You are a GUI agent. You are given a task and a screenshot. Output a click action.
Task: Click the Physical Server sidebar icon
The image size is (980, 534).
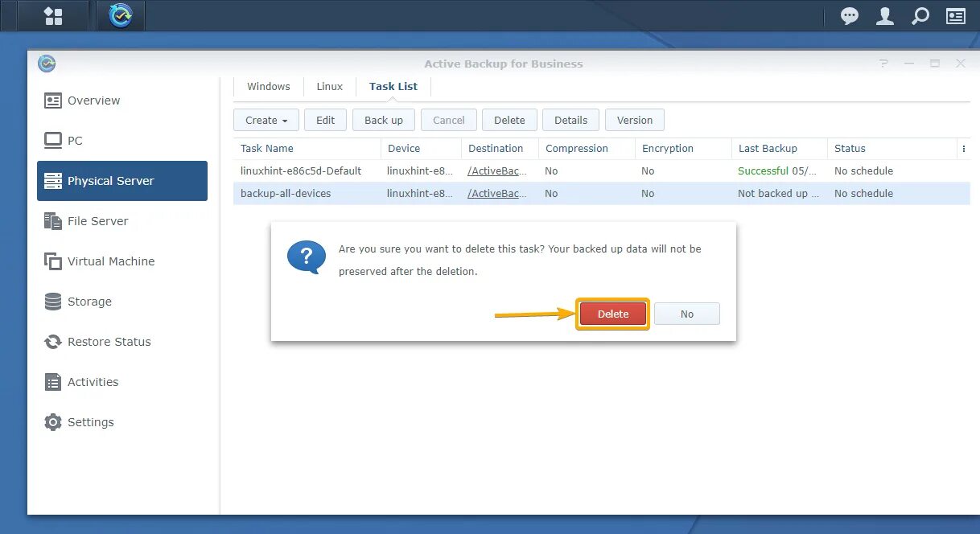[x=53, y=181]
